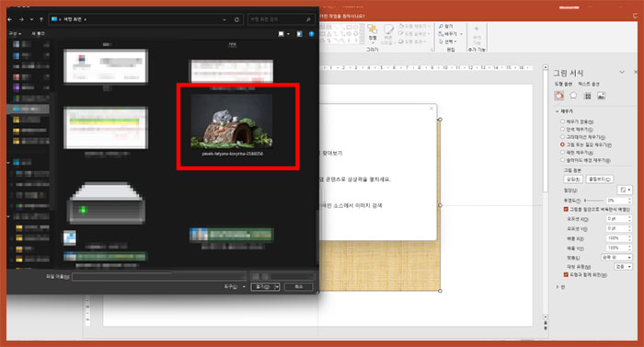This screenshot has height=347, width=644.
Task: Refresh the file dialog folder view
Action: pyautogui.click(x=237, y=19)
